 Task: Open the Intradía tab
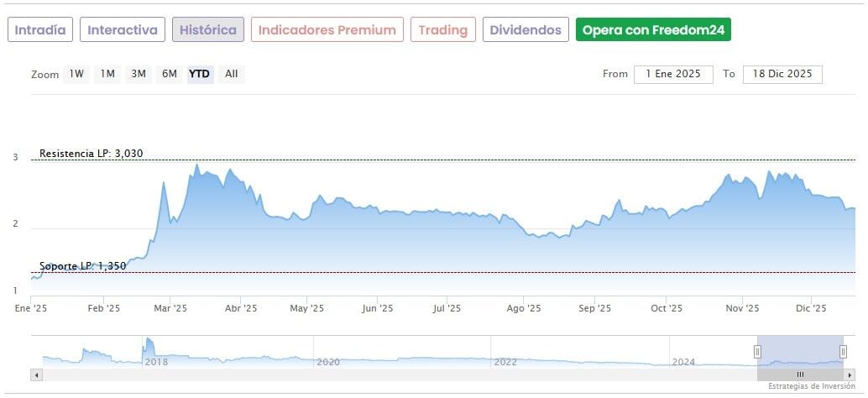coord(40,30)
